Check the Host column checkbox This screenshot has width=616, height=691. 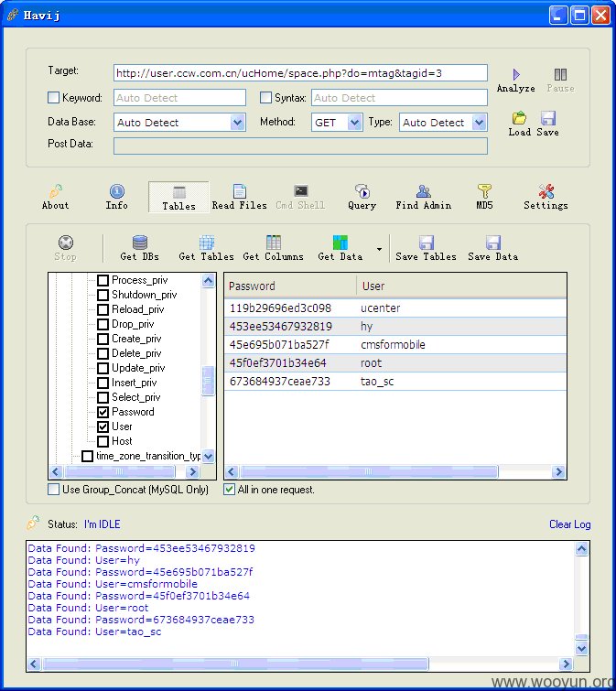[x=103, y=441]
